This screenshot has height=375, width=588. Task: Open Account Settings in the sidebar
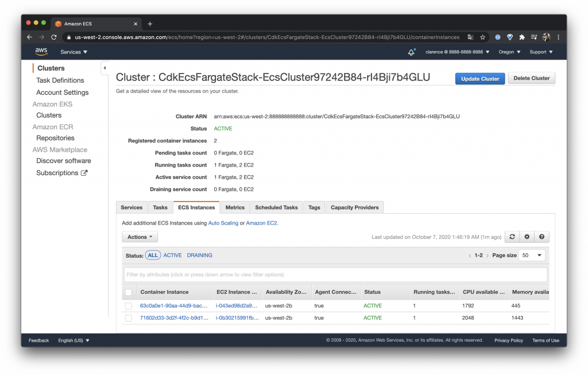62,92
